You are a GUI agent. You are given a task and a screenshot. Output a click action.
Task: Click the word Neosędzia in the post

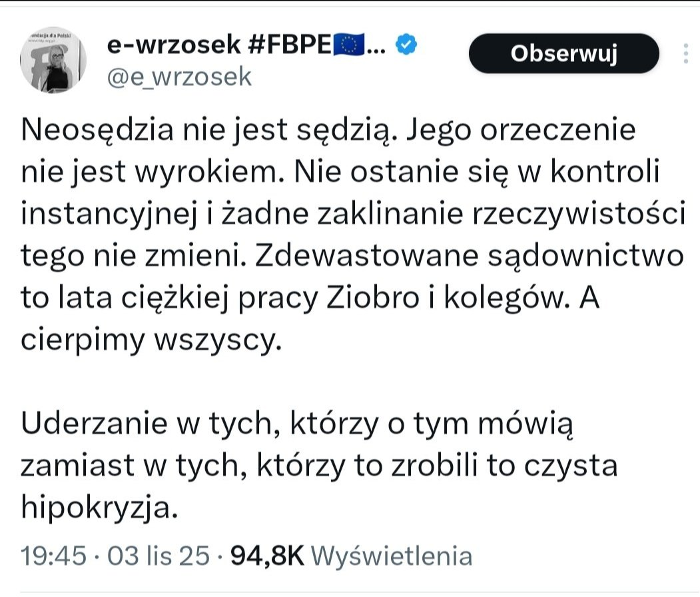[x=91, y=129]
